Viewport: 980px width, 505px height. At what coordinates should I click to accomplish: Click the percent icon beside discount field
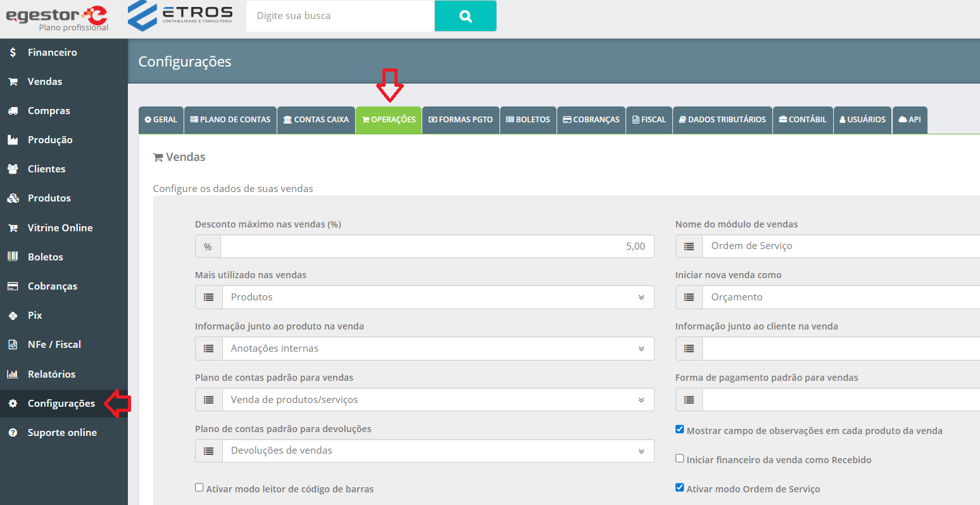point(208,246)
